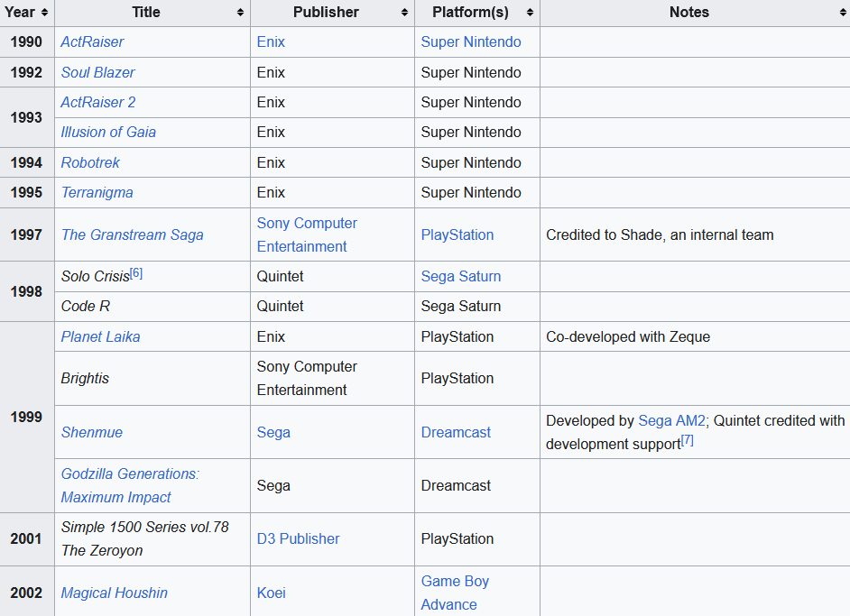The width and height of the screenshot is (850, 616).
Task: Select the Code R title cell
Action: tap(152, 306)
